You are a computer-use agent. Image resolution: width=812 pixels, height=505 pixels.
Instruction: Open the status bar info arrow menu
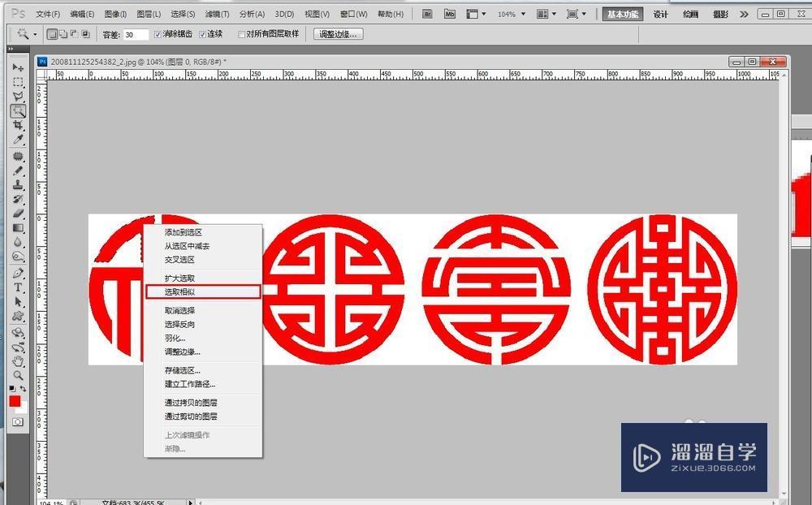click(x=191, y=503)
